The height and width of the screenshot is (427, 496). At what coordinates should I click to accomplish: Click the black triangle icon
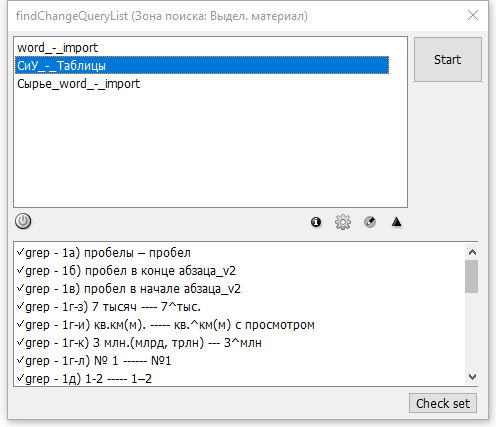[397, 222]
